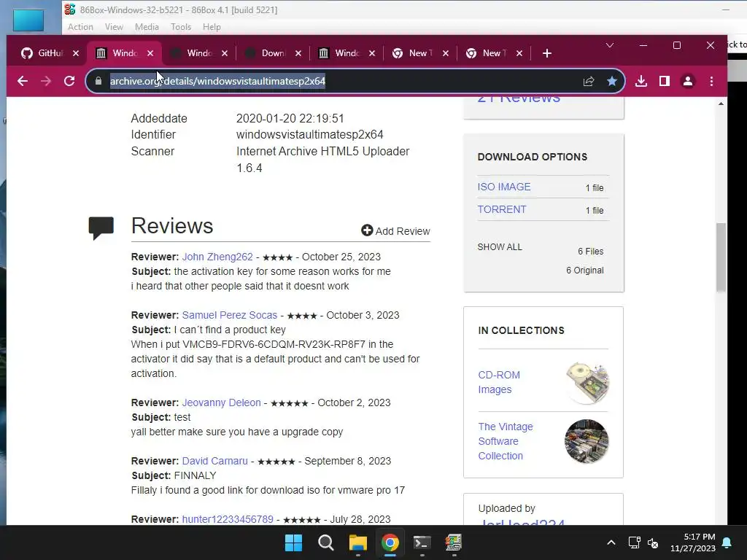
Task: Click the Vintage Software Collection thumbnail
Action: pos(587,441)
